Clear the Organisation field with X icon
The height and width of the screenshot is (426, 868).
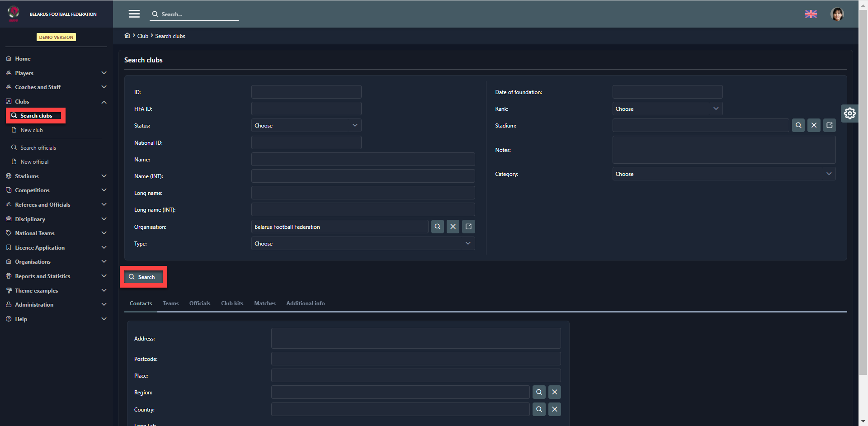453,227
